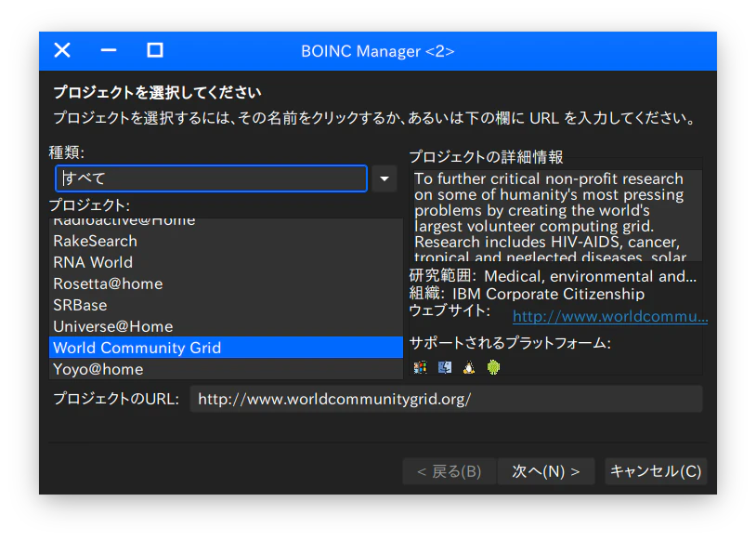Select Yoyo@home project
Viewport: 756px width, 541px height.
pyautogui.click(x=226, y=369)
